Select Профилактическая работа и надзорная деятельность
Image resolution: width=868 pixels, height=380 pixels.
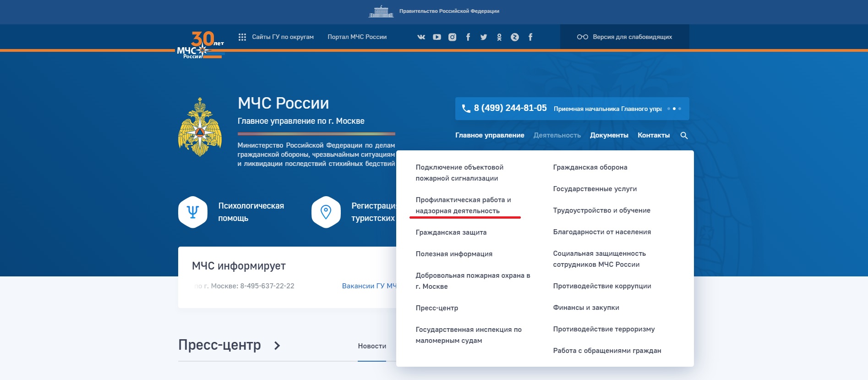tap(463, 205)
